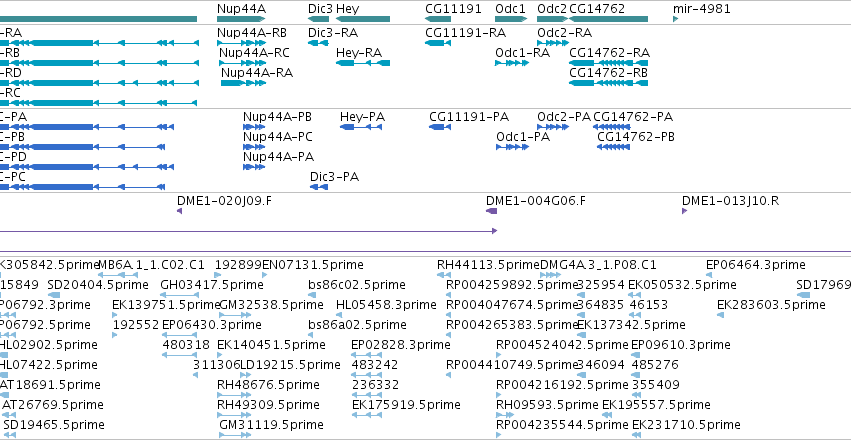Select EST RH48676.5prime

pyautogui.click(x=232, y=396)
